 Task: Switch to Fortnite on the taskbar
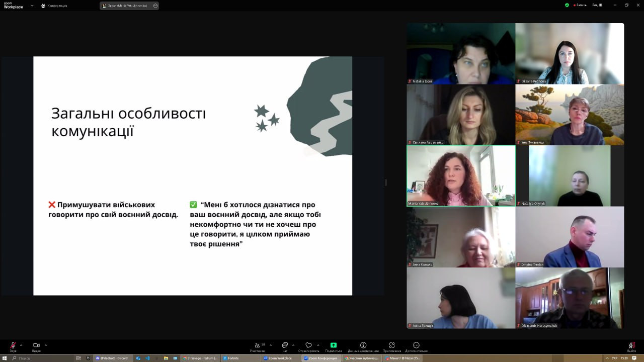click(x=240, y=358)
